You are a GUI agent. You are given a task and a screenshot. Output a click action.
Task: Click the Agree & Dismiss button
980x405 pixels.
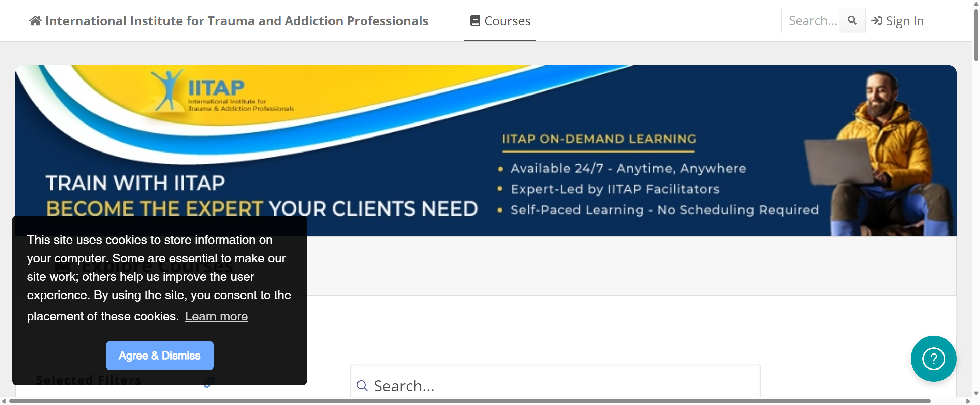point(159,355)
